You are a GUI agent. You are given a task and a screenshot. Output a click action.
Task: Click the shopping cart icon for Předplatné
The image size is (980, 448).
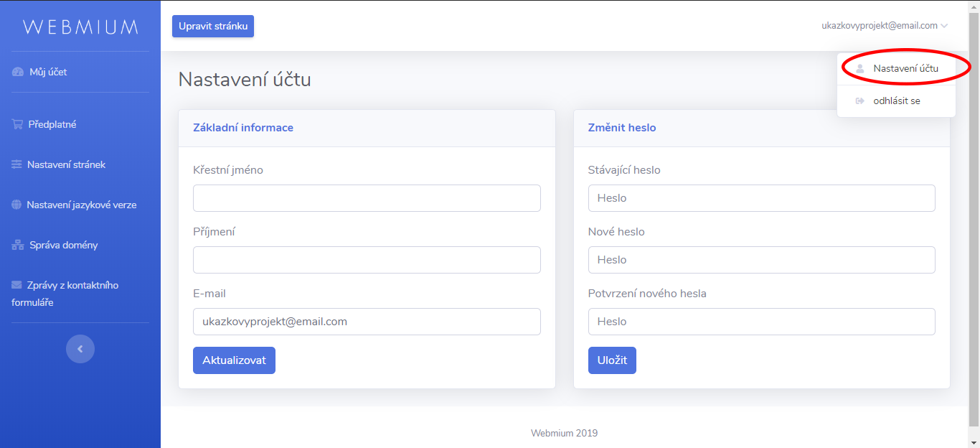tap(17, 124)
